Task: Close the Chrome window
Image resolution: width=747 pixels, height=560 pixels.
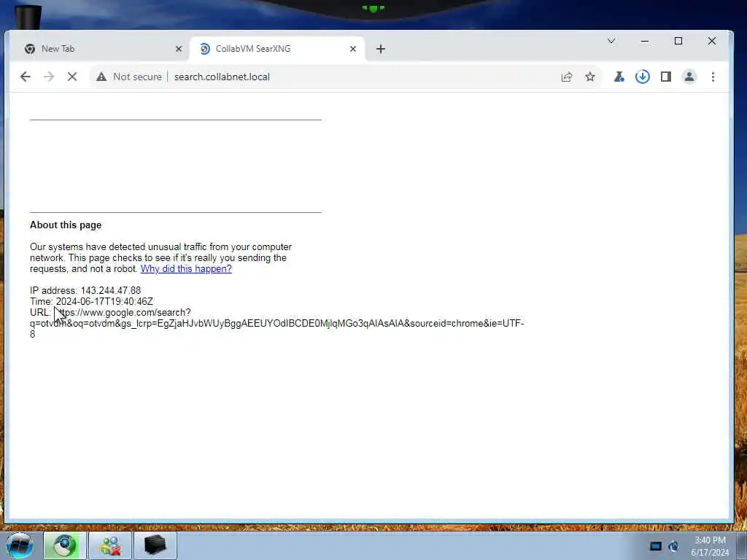Action: [712, 41]
